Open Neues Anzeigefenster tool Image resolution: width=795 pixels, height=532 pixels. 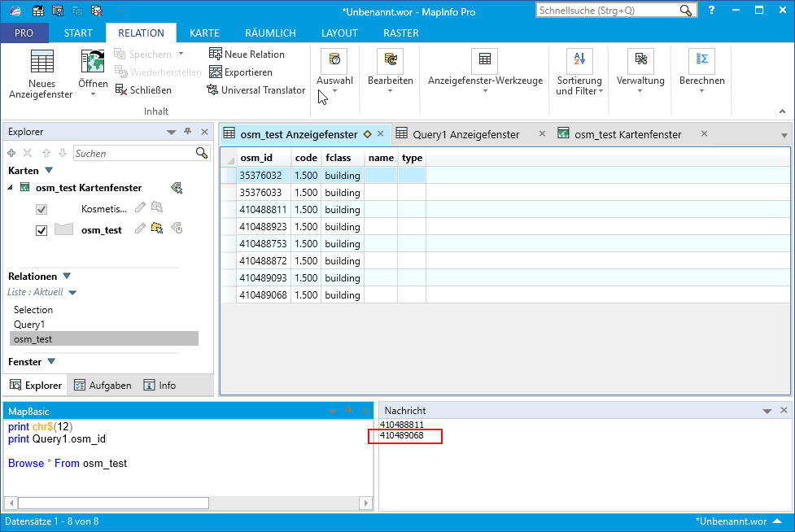coord(41,74)
